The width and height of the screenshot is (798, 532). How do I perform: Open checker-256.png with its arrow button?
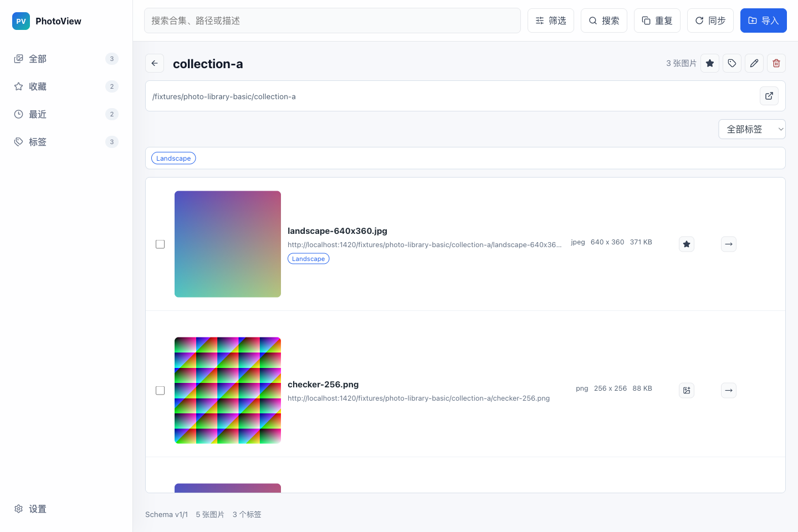coord(729,390)
